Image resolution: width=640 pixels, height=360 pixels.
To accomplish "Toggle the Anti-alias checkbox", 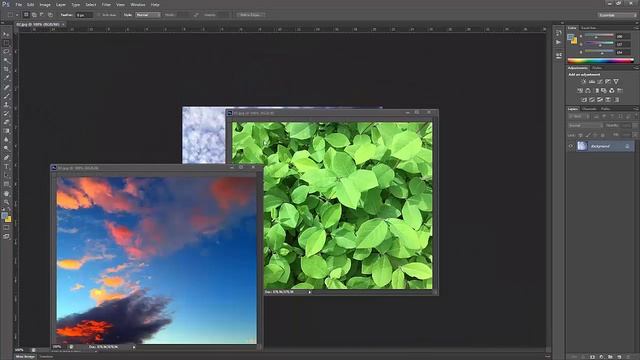I will [x=99, y=15].
